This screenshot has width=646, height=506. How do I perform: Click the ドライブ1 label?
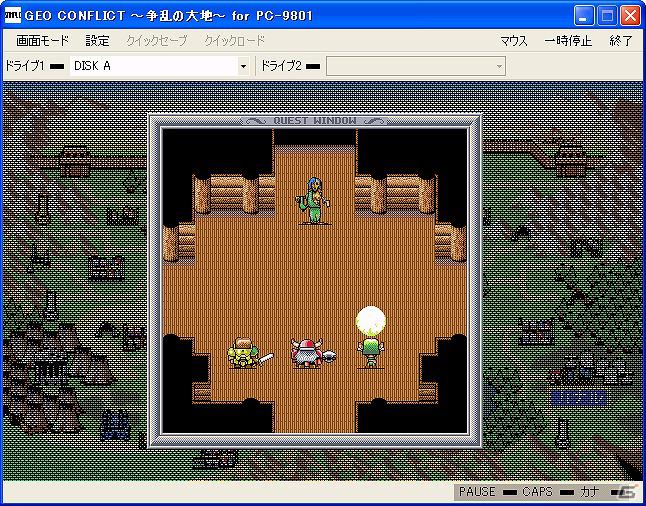pyautogui.click(x=24, y=66)
